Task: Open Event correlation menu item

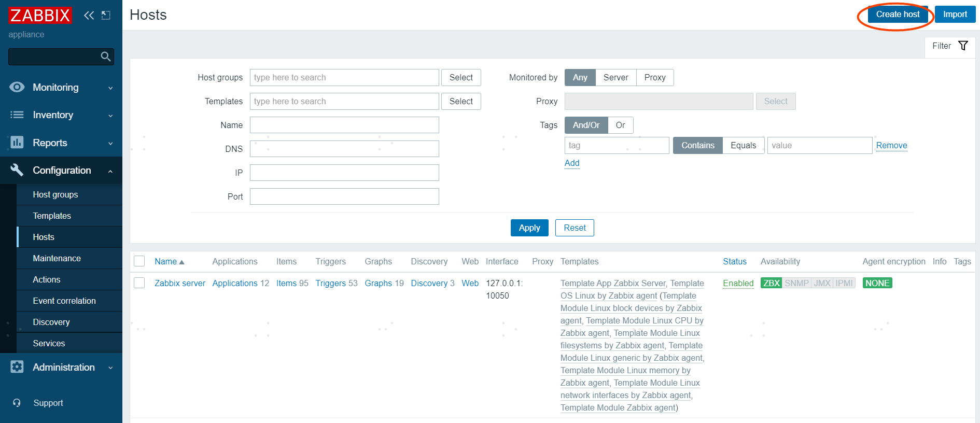Action: [69, 301]
